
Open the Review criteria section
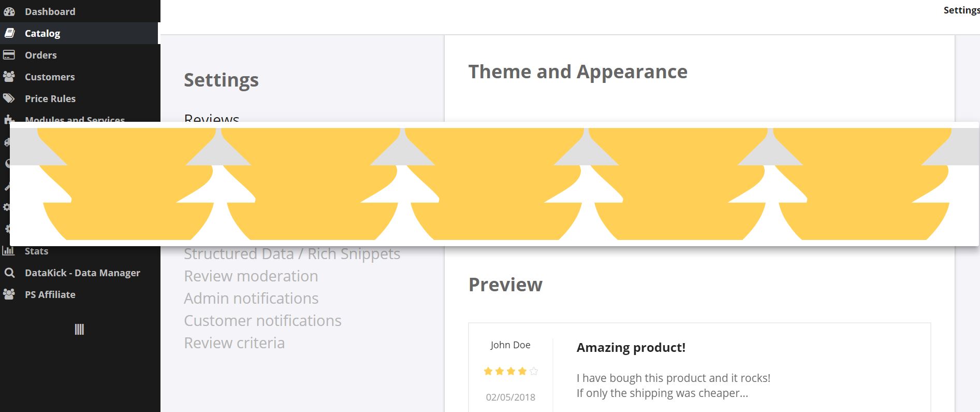[x=235, y=343]
